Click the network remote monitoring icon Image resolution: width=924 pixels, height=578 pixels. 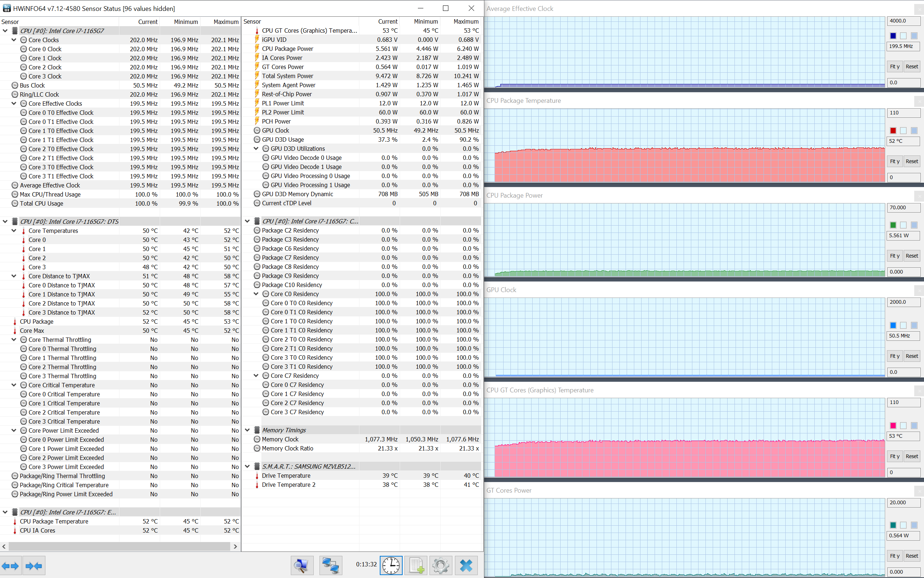tap(330, 566)
